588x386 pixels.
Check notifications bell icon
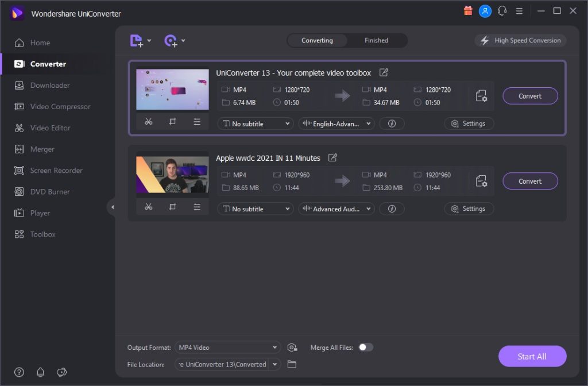(40, 372)
